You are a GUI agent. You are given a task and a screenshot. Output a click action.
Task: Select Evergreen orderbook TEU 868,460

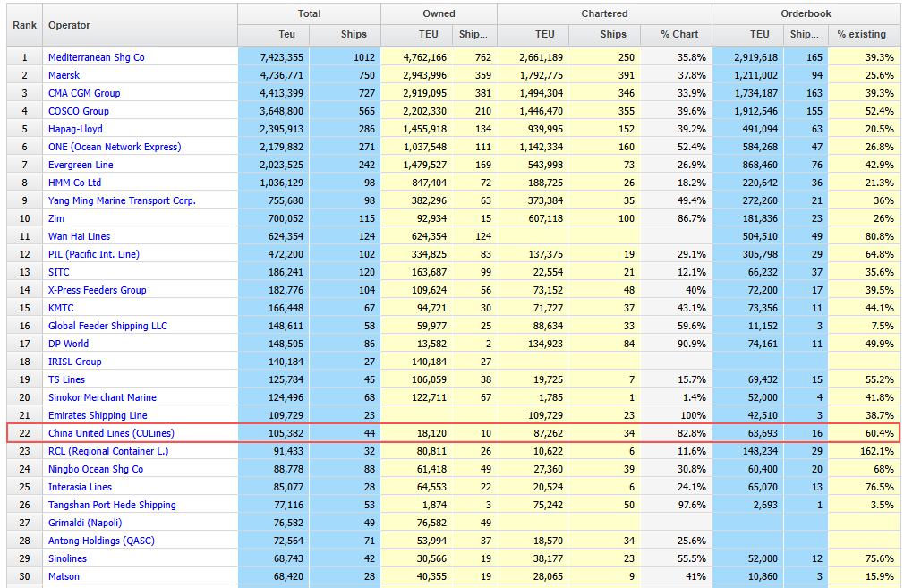coord(761,165)
